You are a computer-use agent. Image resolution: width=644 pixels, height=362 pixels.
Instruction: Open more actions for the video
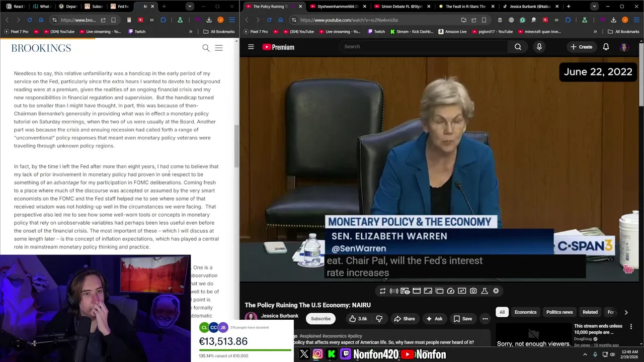[x=485, y=319]
